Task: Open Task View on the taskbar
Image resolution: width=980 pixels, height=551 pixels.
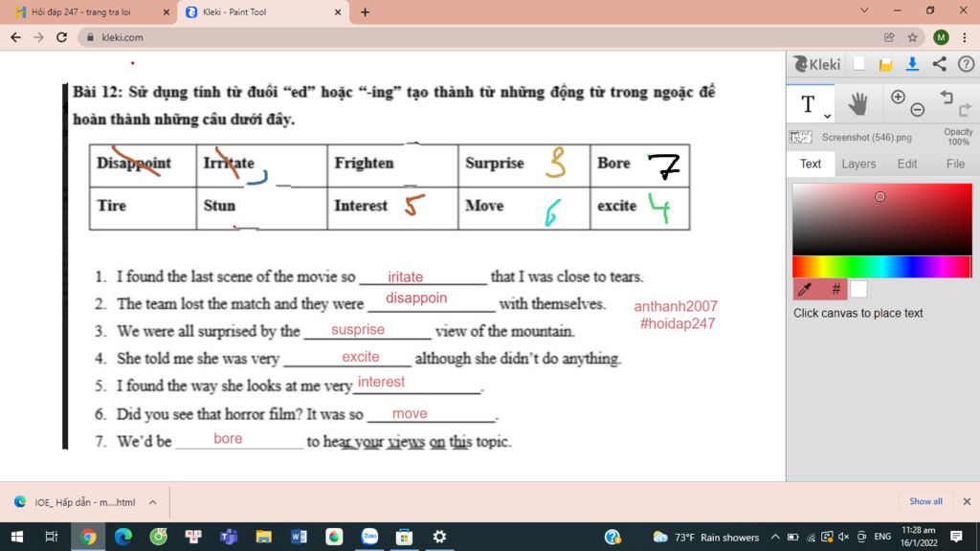Action: (52, 537)
